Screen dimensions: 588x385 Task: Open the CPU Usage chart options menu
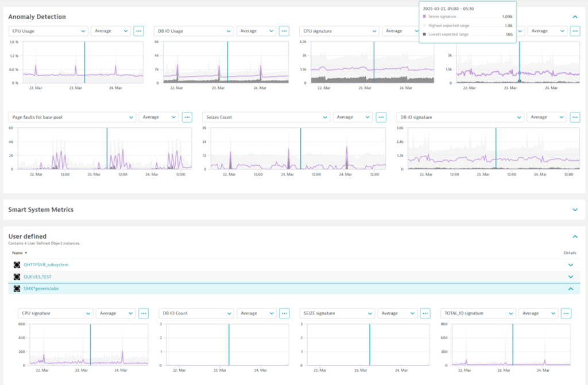click(x=138, y=31)
